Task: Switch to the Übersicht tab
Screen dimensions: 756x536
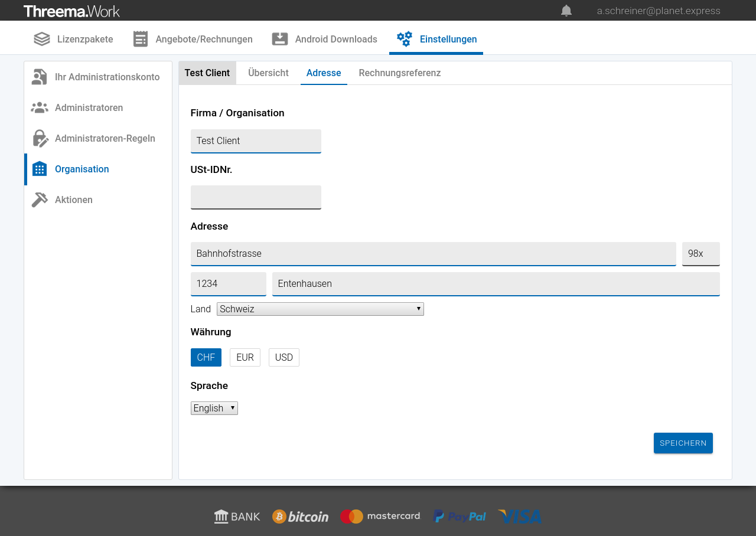Action: tap(268, 73)
